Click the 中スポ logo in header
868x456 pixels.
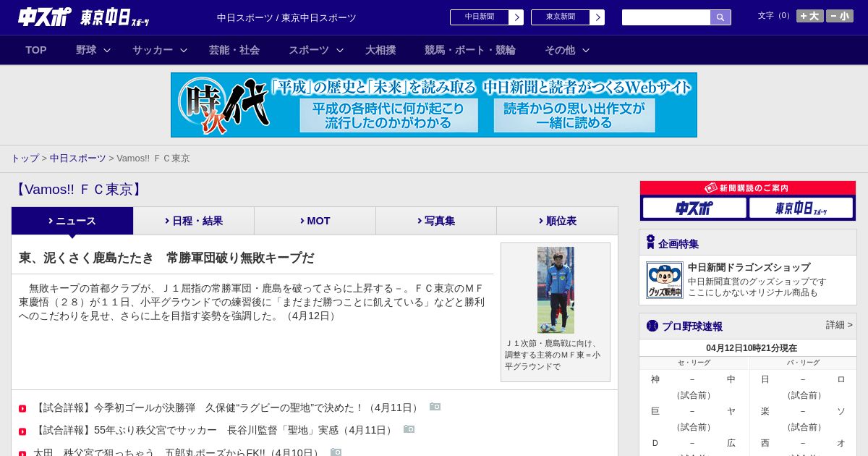[x=44, y=17]
